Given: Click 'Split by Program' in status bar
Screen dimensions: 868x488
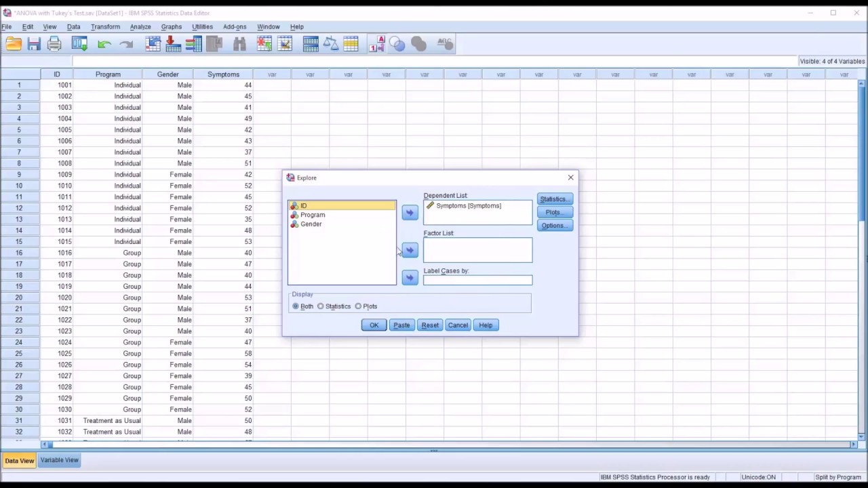Looking at the screenshot, I should point(838,477).
